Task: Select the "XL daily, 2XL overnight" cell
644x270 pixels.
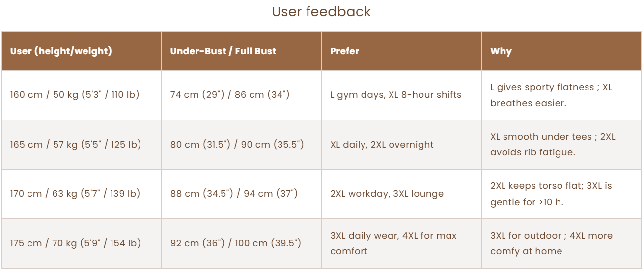Action: [382, 145]
